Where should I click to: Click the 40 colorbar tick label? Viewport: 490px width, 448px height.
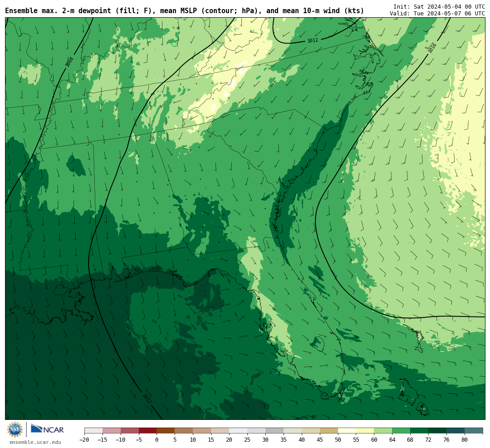[302, 439]
